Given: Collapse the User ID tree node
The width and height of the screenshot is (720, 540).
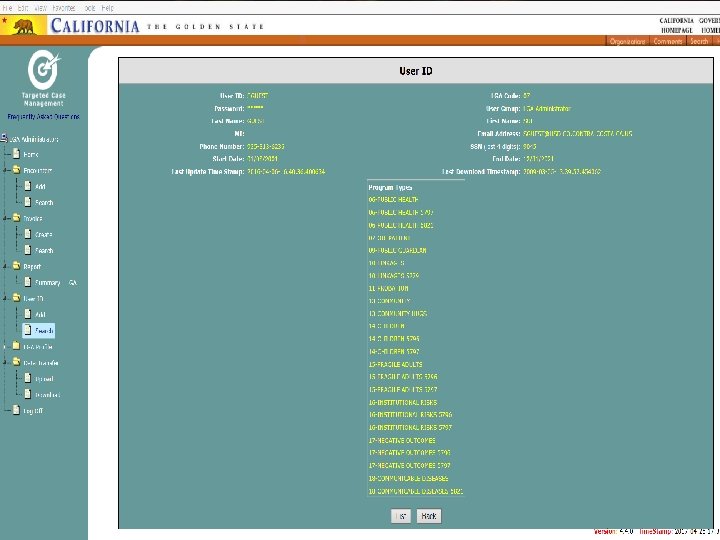Looking at the screenshot, I should (5, 298).
